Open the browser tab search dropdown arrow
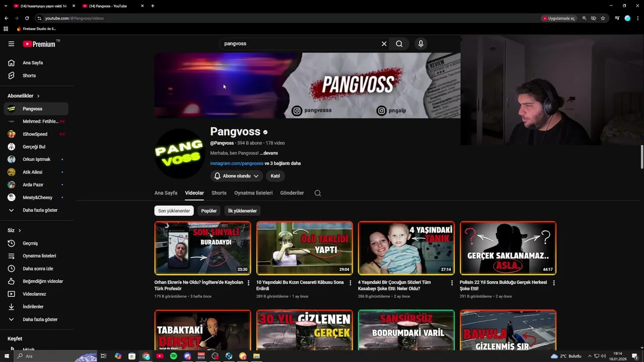Viewport: 644px width, 362px height. (5, 6)
